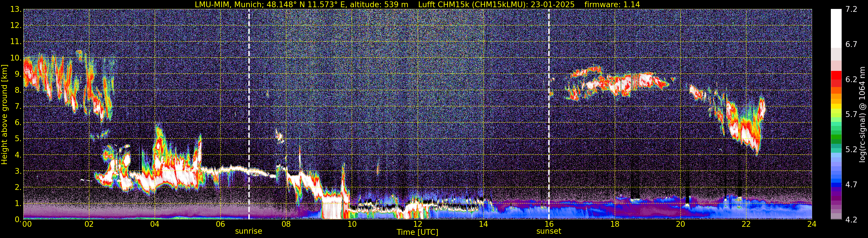868x238 pixels.
Task: Click the colorbar value 4.7
Action: click(851, 185)
